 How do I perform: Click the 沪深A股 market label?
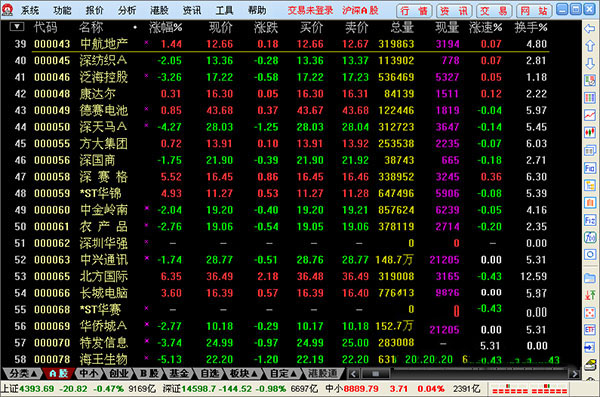[360, 10]
